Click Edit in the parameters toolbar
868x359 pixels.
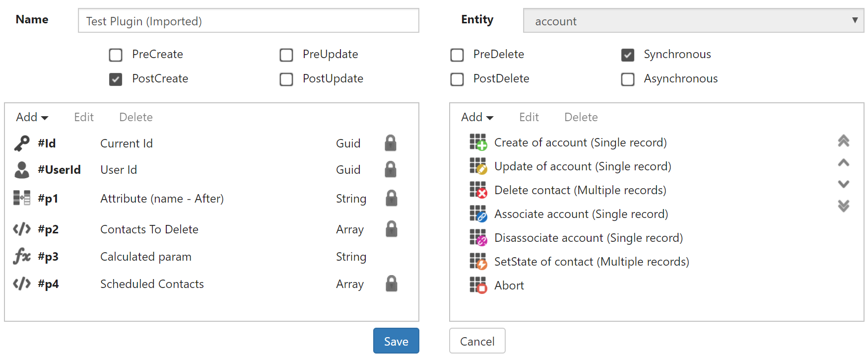click(x=84, y=117)
